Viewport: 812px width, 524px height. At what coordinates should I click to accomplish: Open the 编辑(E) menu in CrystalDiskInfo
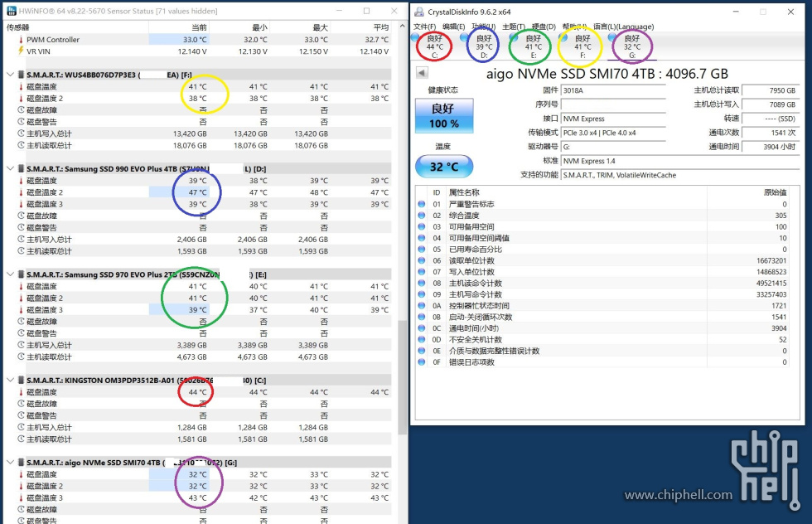click(454, 27)
